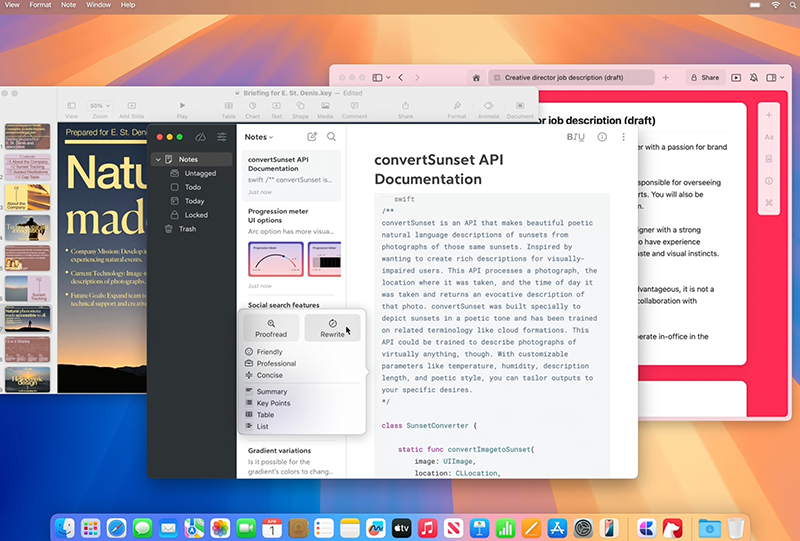Viewport: 800px width, 541px height.
Task: Open the convertSunset API Documentation note in list
Action: [x=291, y=175]
